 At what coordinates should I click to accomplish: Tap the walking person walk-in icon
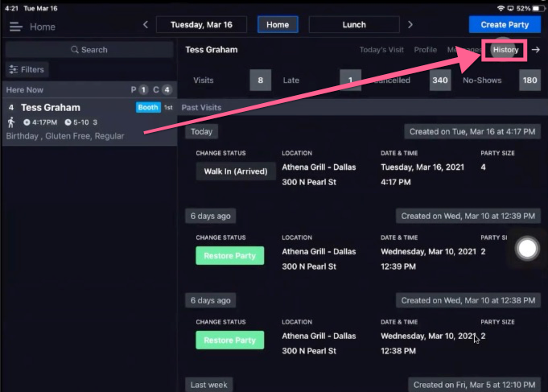click(11, 122)
